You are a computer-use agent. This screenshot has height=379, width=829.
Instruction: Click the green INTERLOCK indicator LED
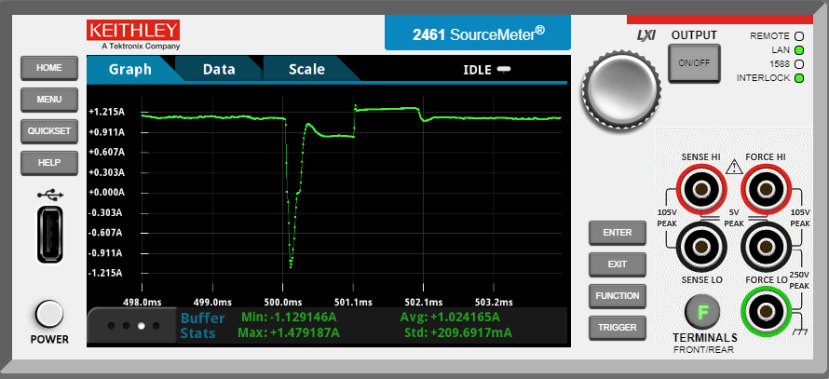pyautogui.click(x=799, y=78)
